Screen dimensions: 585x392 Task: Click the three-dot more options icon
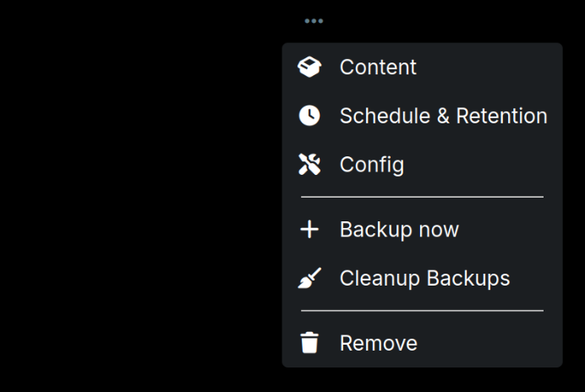point(314,21)
